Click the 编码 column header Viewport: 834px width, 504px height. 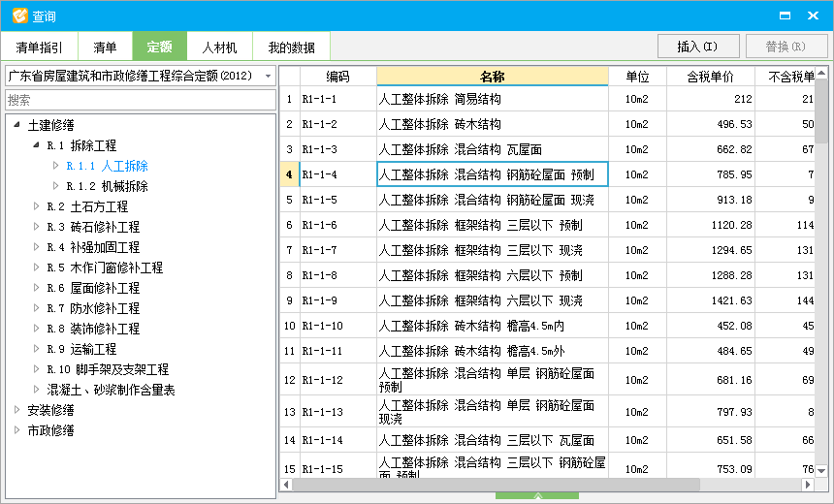(338, 77)
